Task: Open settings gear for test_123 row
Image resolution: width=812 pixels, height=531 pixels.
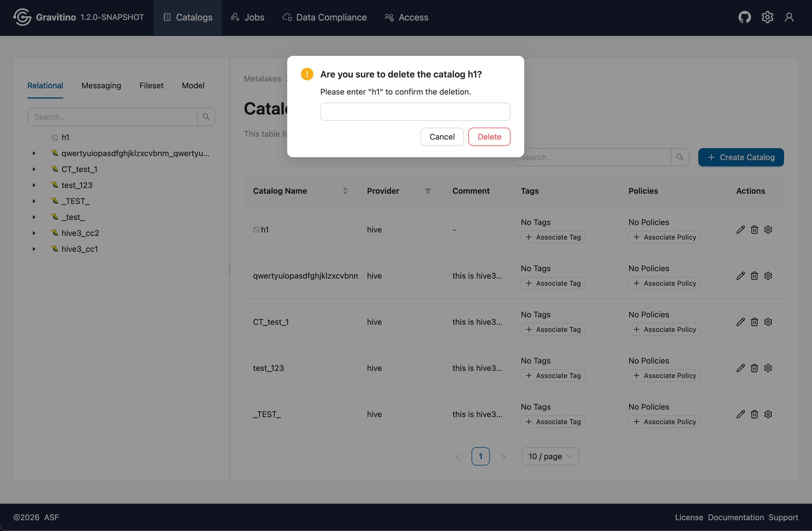Action: point(768,368)
